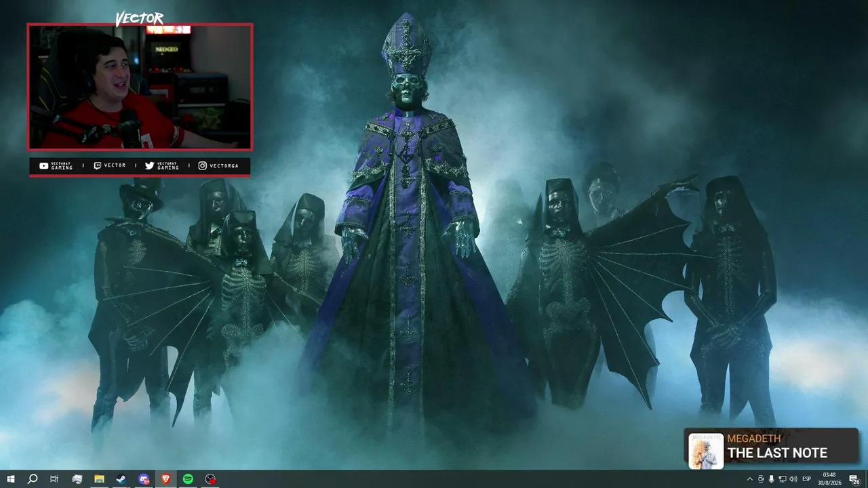
Task: Click the Meet Now tray icon
Action: click(x=760, y=479)
